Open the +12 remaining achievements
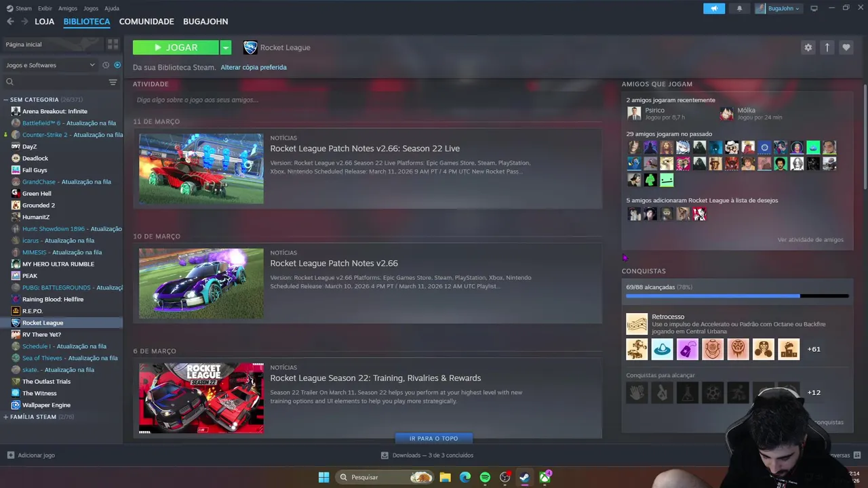 814,392
